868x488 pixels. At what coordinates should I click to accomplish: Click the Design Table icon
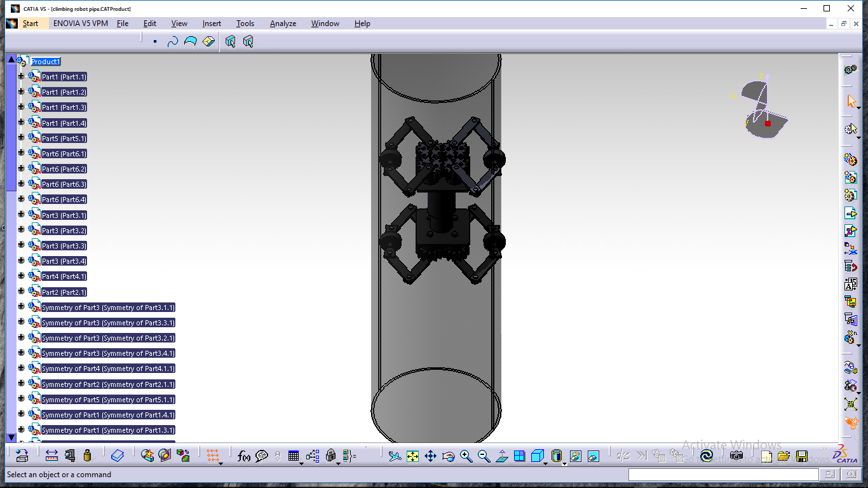pos(293,456)
